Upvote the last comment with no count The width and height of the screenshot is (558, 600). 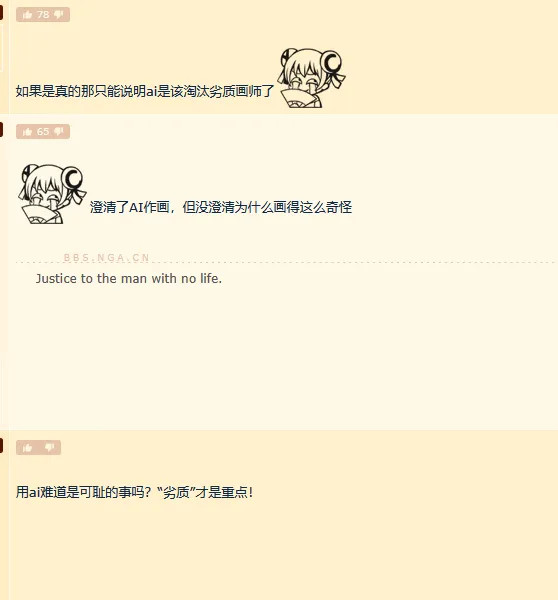point(27,448)
